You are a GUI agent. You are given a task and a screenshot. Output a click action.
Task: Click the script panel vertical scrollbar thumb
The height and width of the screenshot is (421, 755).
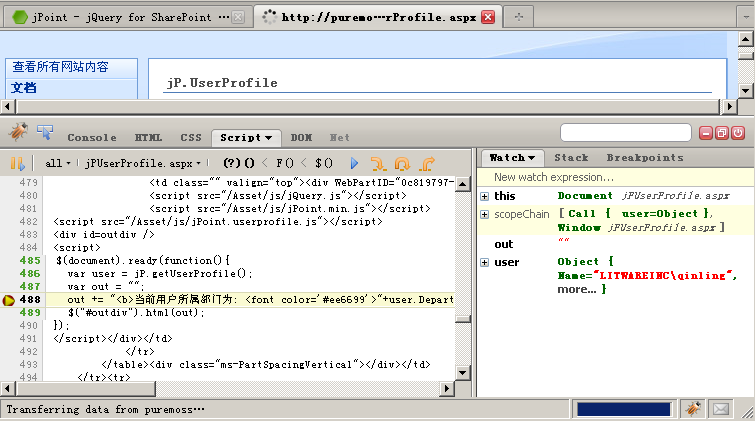click(462, 319)
